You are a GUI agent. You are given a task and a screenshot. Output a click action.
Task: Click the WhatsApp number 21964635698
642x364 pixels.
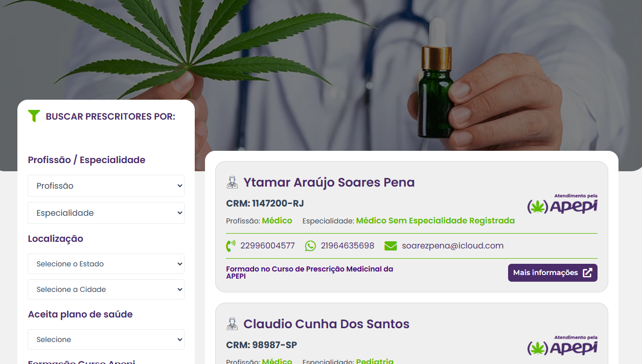pyautogui.click(x=348, y=246)
